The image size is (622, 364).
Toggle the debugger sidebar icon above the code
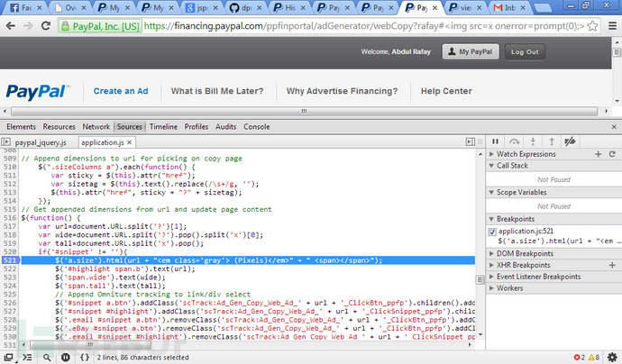470,141
